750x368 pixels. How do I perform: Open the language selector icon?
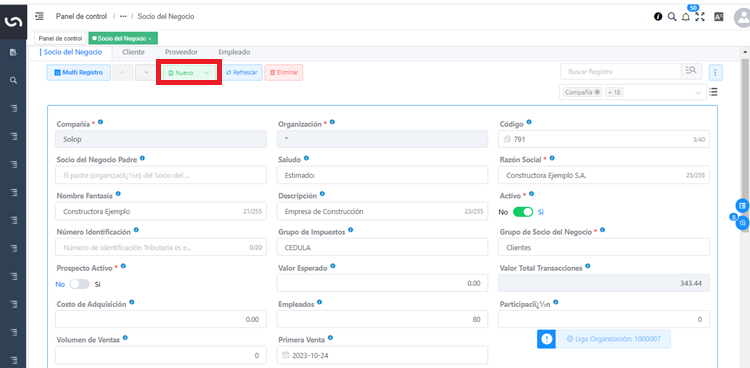(718, 17)
